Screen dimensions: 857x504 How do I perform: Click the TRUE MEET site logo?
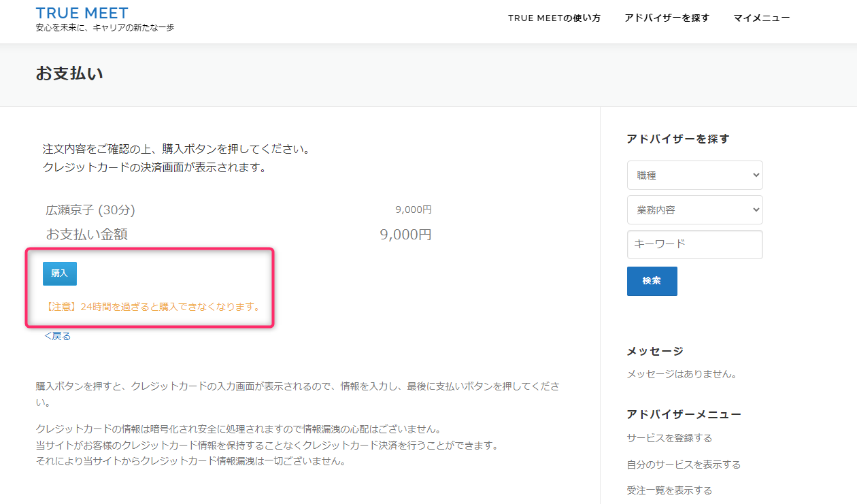pyautogui.click(x=82, y=13)
